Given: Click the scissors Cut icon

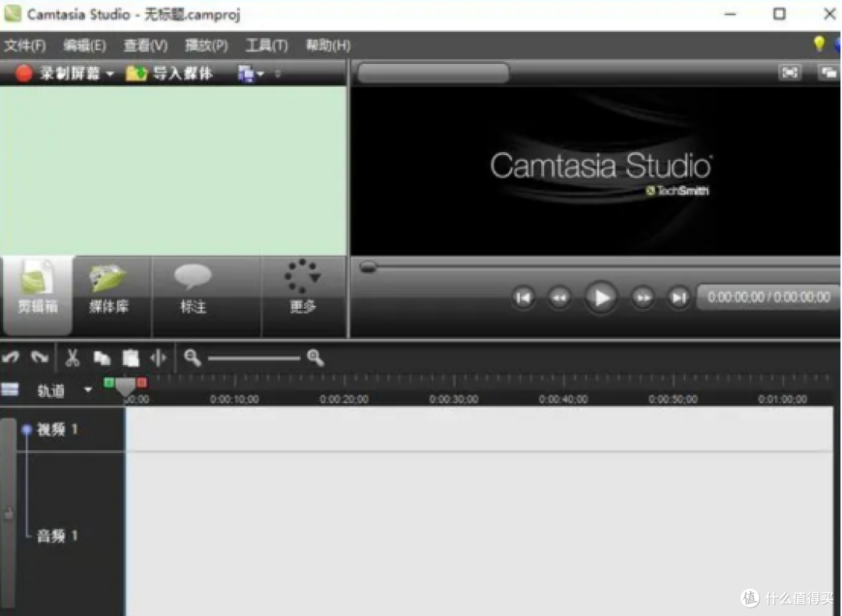Looking at the screenshot, I should 73,358.
